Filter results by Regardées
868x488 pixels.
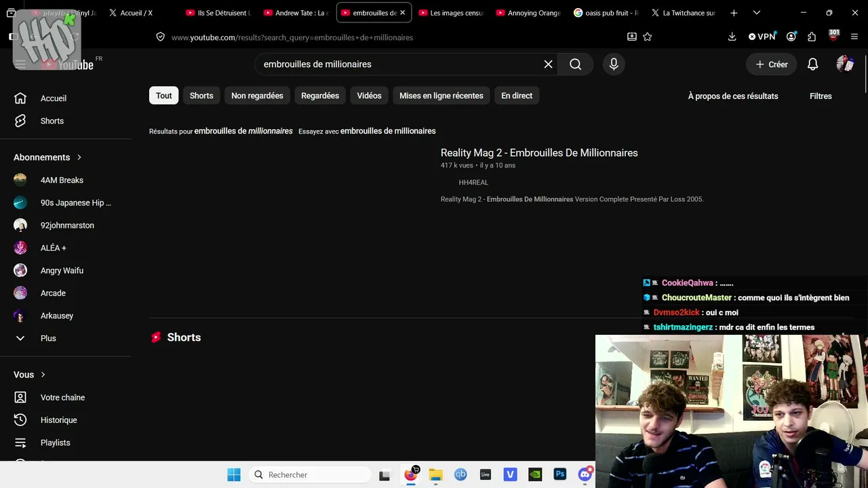point(320,96)
